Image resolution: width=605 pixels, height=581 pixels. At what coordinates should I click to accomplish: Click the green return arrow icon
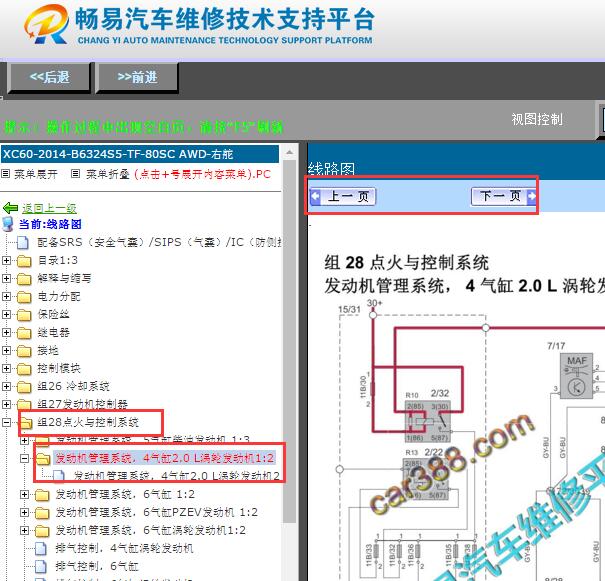[10, 208]
